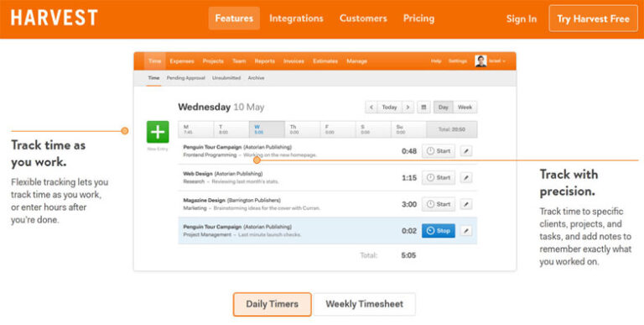
Task: Click the Sign In link
Action: (522, 19)
